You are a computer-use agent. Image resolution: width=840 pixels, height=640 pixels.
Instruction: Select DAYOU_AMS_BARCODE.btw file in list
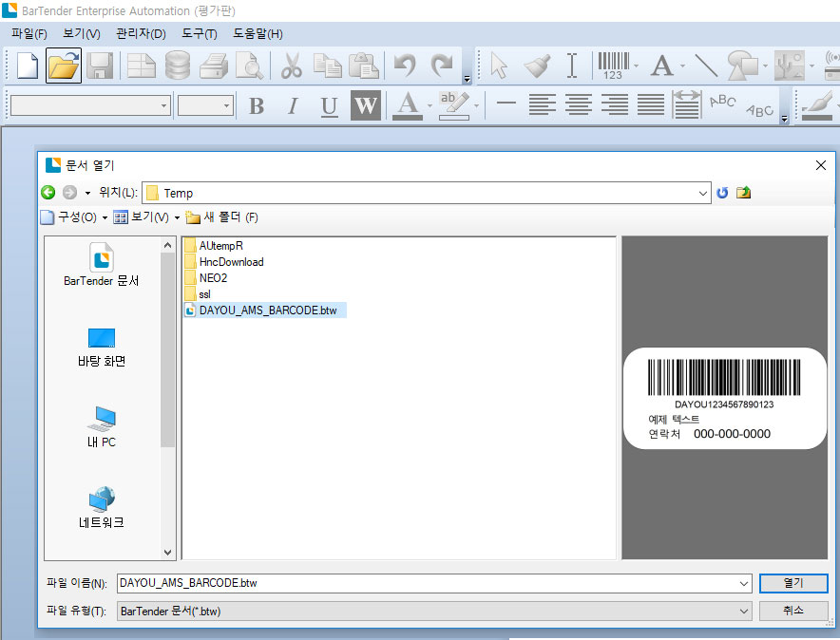(274, 311)
